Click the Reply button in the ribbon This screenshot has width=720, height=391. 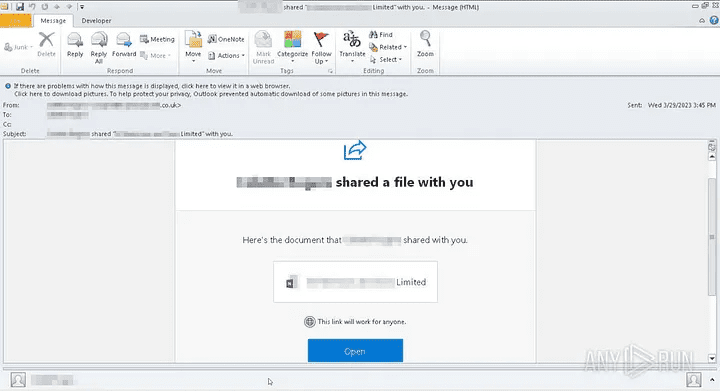pyautogui.click(x=75, y=45)
